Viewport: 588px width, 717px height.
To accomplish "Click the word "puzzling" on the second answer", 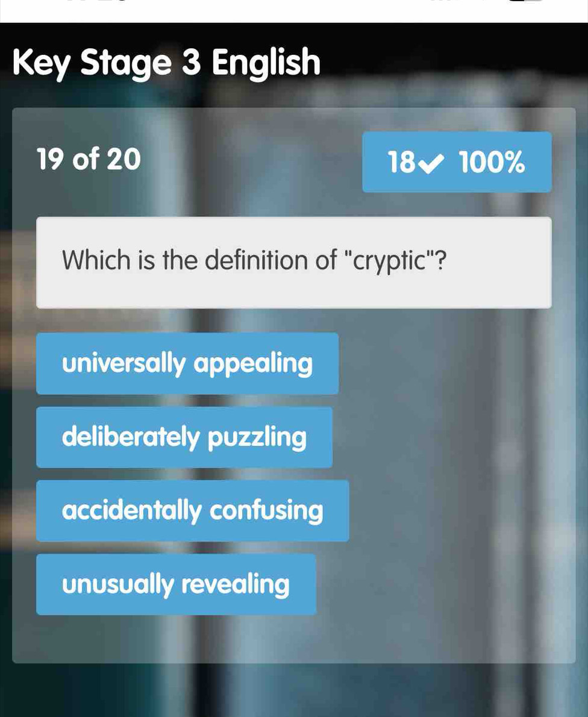I will [x=257, y=438].
